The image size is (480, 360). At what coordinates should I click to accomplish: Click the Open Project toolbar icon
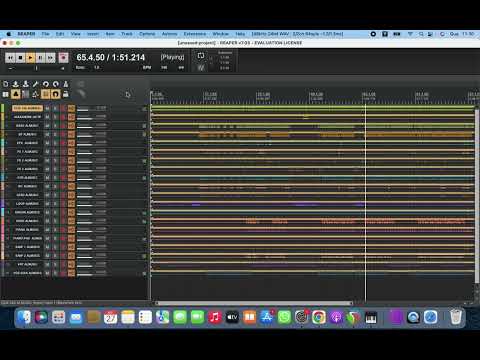tap(16, 84)
